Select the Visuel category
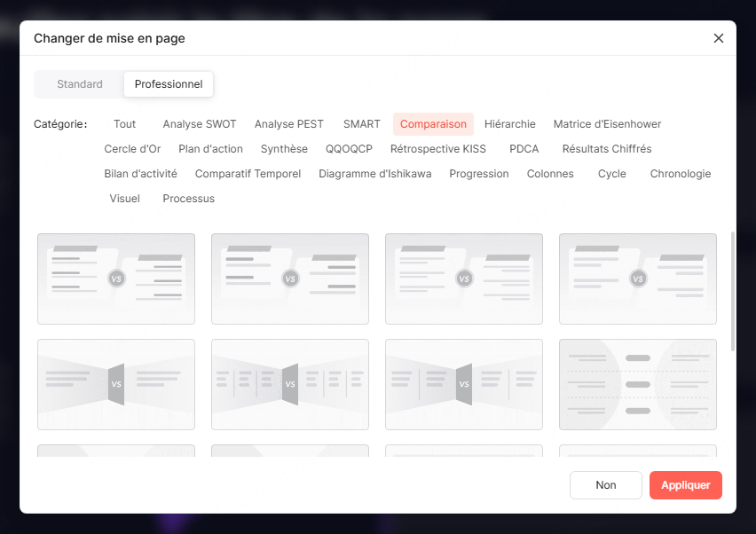Viewport: 756px width, 534px height. 125,199
